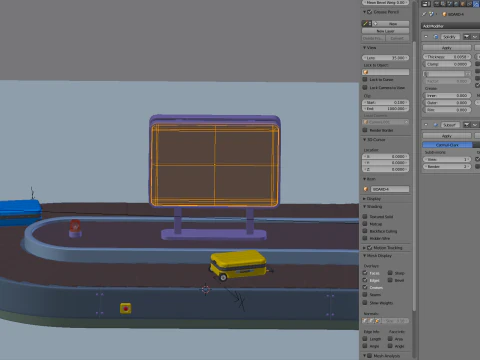This screenshot has height=360, width=480.
Task: Toggle Solidify modifier render visibility camera icon
Action: [x=467, y=37]
